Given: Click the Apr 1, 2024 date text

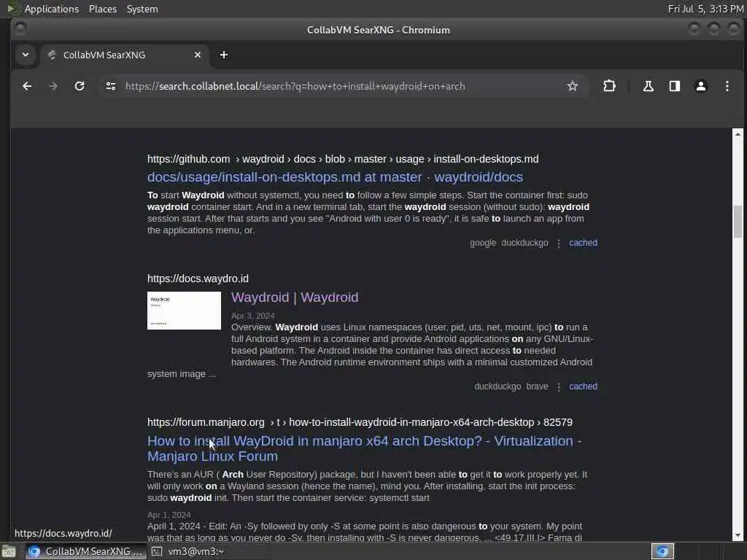Looking at the screenshot, I should pos(169,515).
